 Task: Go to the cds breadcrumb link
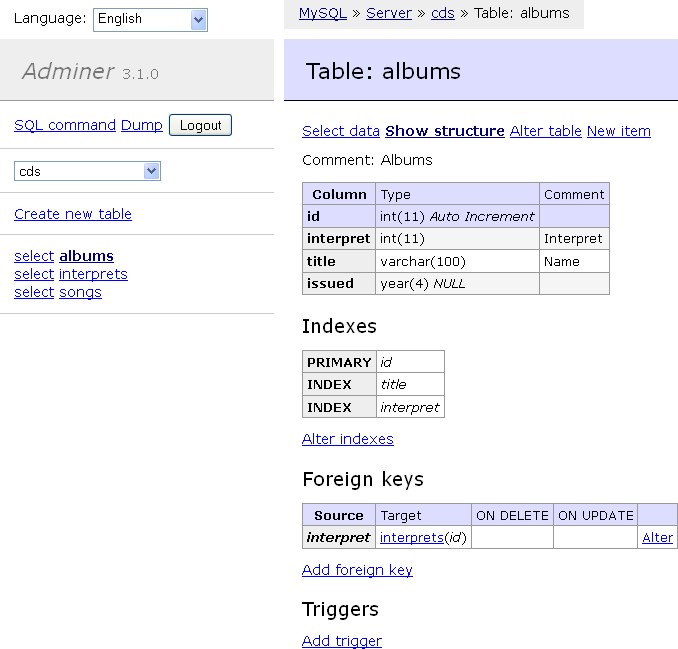coord(443,13)
